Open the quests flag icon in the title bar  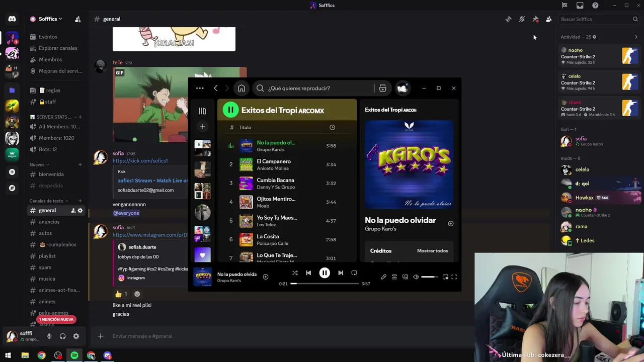565,6
